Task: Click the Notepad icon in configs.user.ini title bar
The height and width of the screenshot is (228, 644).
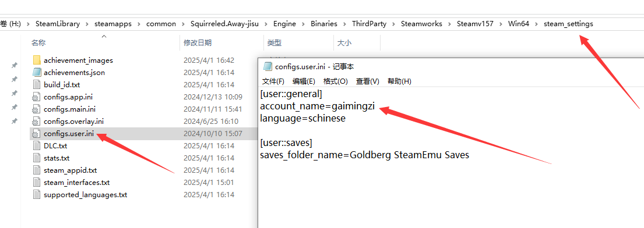Action: [268, 66]
